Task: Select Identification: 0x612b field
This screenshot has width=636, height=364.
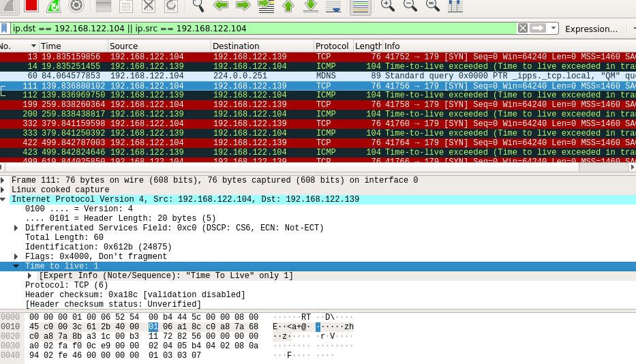Action: (x=98, y=247)
